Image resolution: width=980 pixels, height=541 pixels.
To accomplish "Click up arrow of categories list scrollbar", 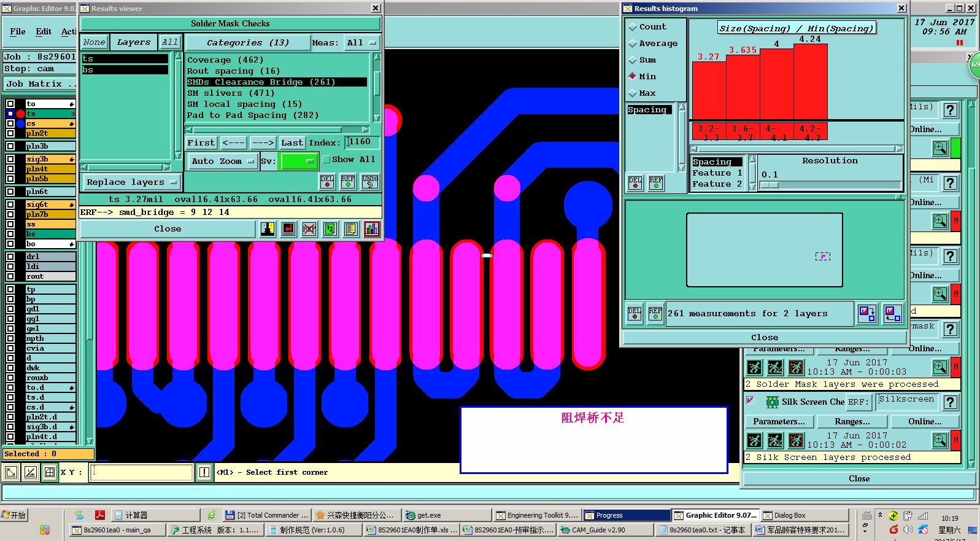I will point(377,58).
